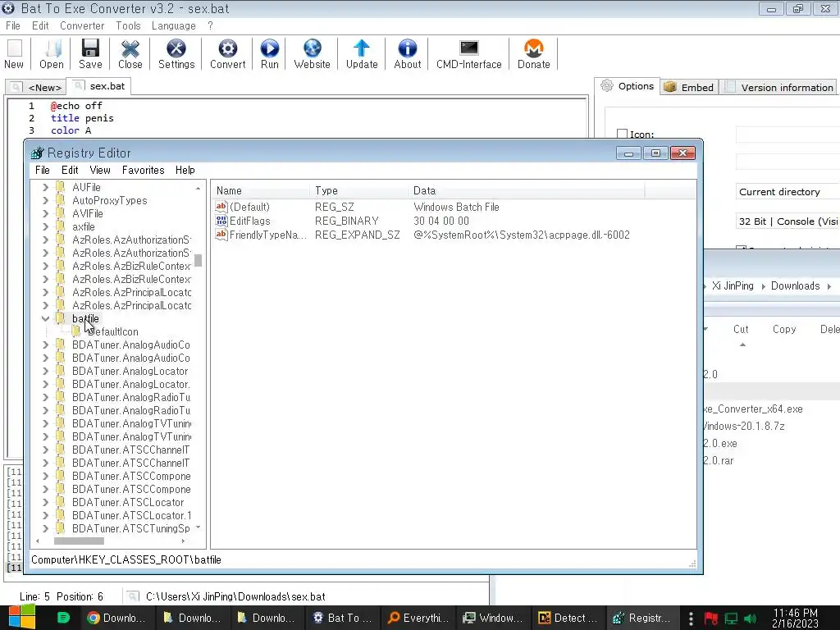840x630 pixels.
Task: Save the batch file with Save icon
Action: (90, 53)
